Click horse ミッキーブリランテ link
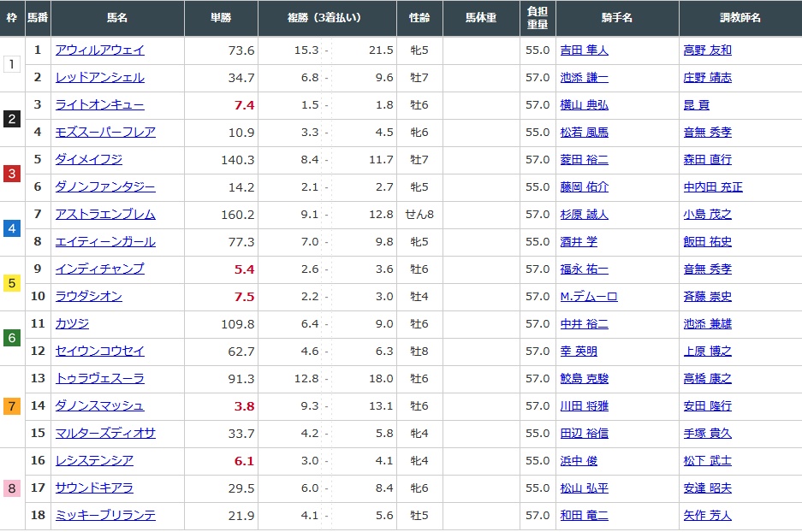The height and width of the screenshot is (532, 802). pos(105,516)
